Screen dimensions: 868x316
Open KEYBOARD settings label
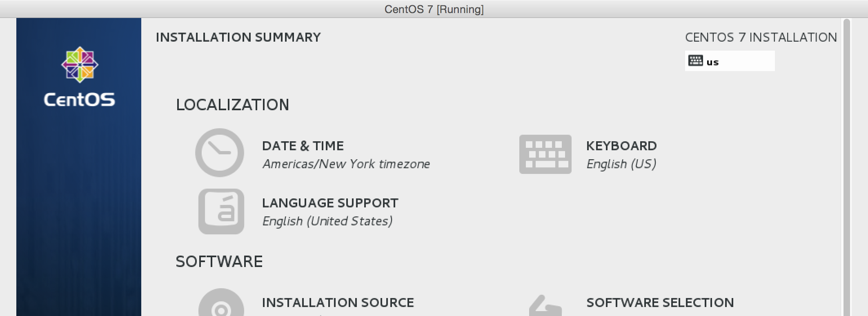click(621, 146)
